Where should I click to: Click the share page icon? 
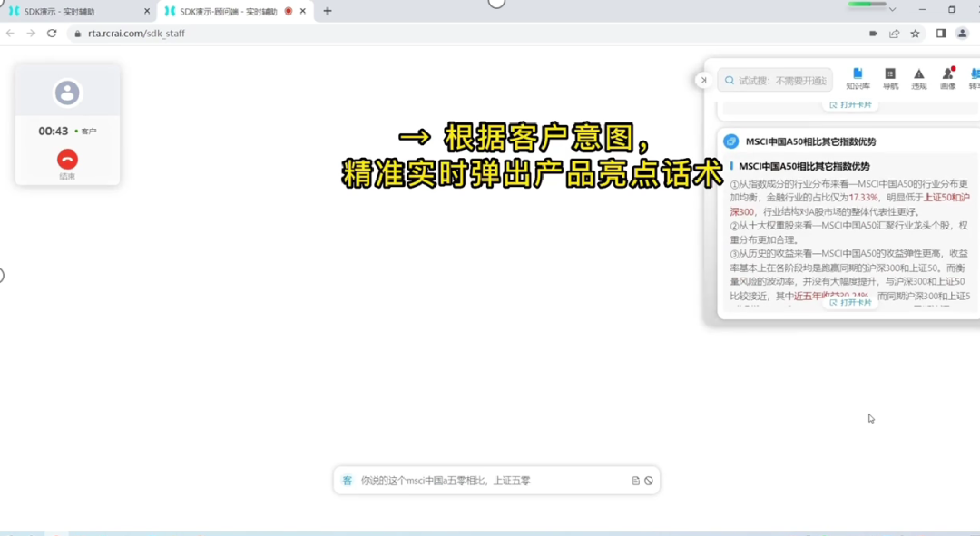895,34
